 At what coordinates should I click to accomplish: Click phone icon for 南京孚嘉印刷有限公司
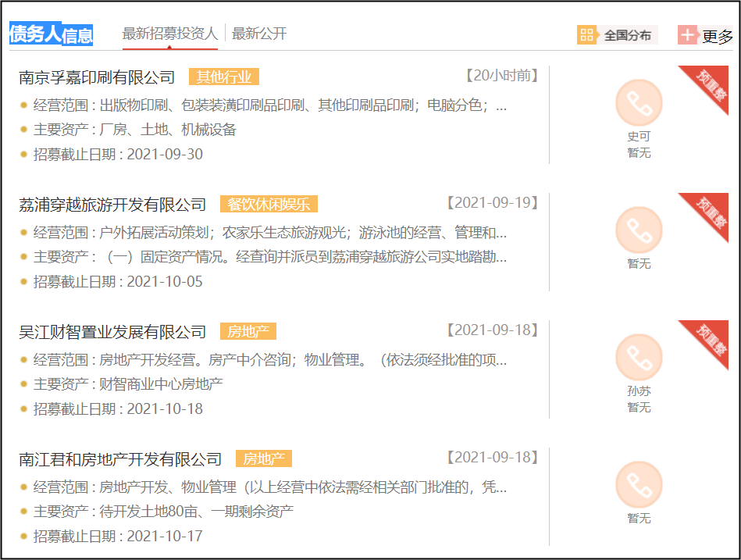[639, 103]
